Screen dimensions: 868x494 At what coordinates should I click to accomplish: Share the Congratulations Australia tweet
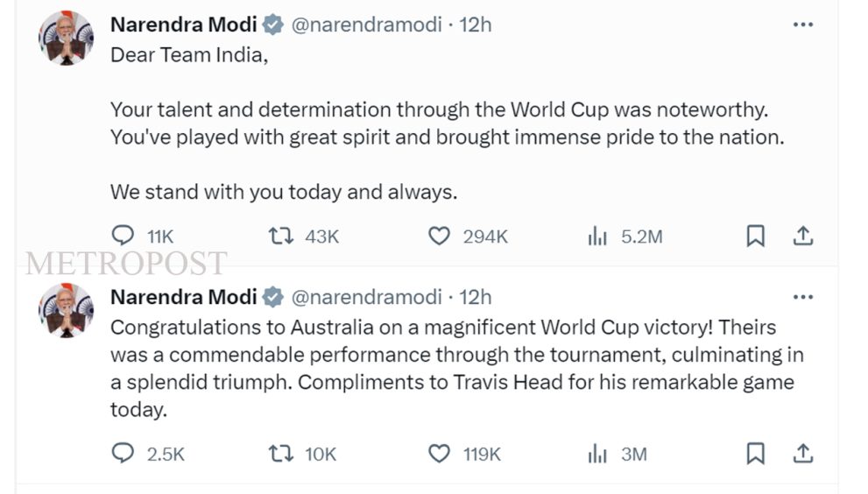click(x=803, y=453)
